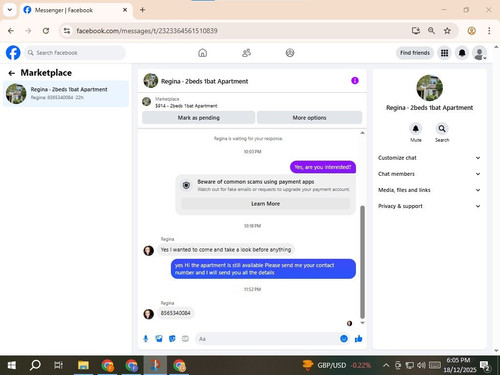Click the voice clip microphone icon
The width and height of the screenshot is (500, 375).
[146, 339]
